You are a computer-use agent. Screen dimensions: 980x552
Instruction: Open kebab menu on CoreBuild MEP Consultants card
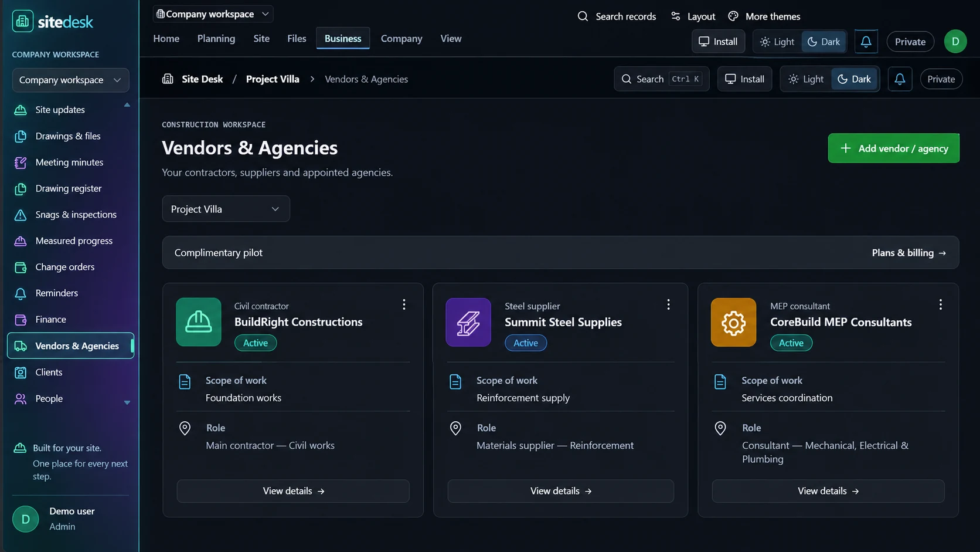tap(940, 304)
